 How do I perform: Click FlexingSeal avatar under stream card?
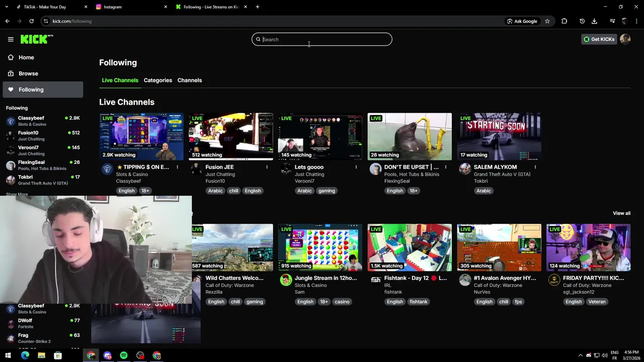pyautogui.click(x=375, y=169)
